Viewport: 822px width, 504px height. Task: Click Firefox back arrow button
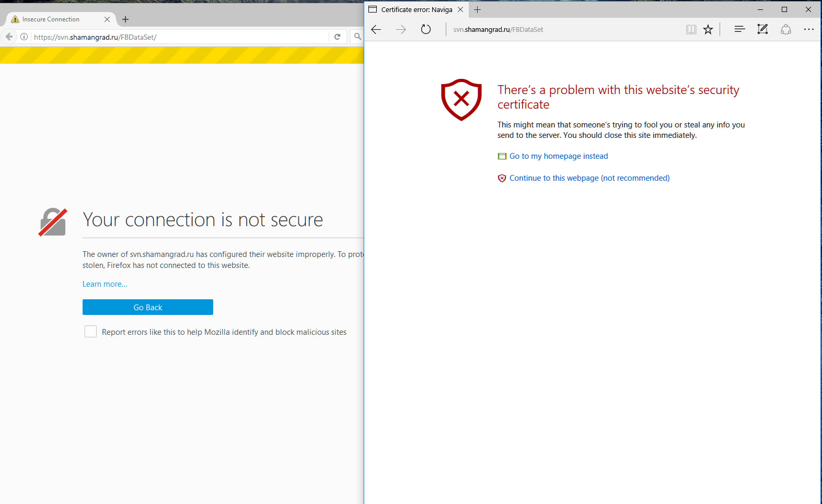point(9,37)
